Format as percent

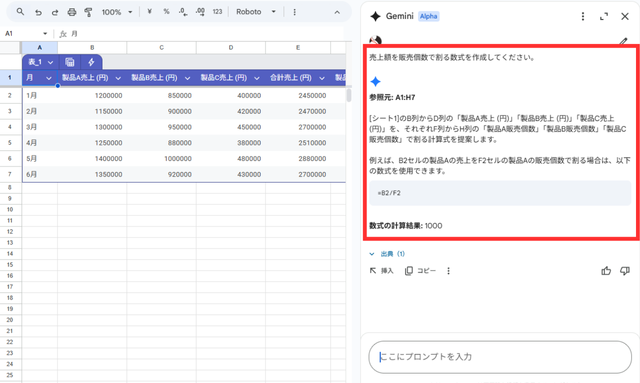pyautogui.click(x=166, y=12)
